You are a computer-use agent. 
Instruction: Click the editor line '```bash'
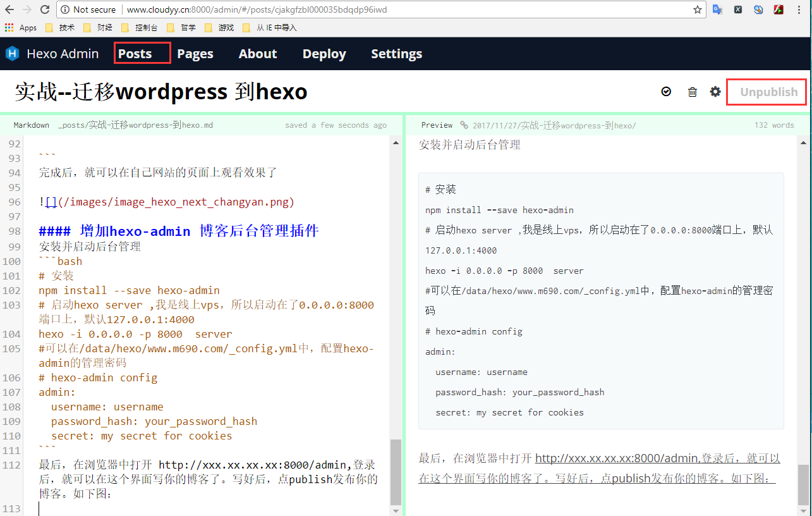(61, 261)
